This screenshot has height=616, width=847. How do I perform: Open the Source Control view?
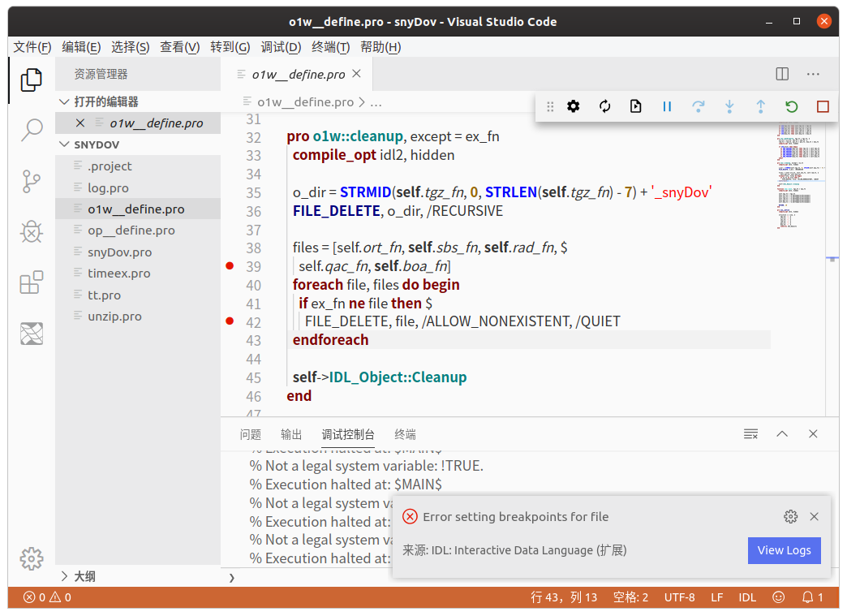coord(32,181)
